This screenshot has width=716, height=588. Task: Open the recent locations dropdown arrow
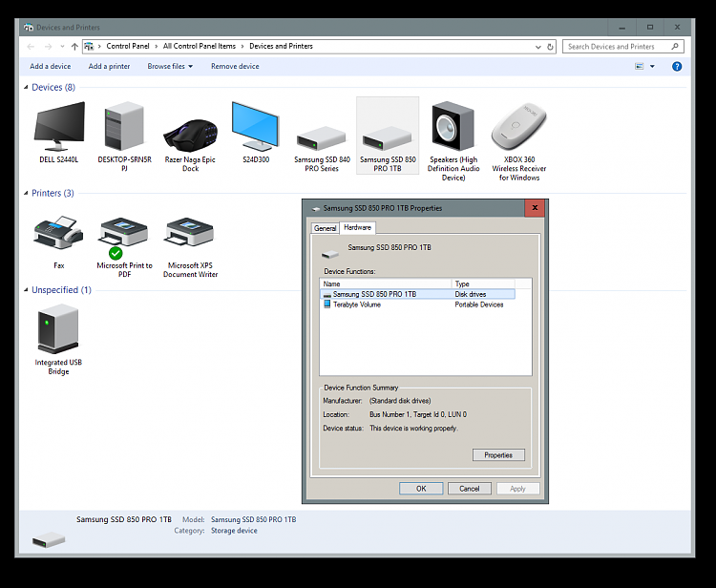(x=63, y=47)
